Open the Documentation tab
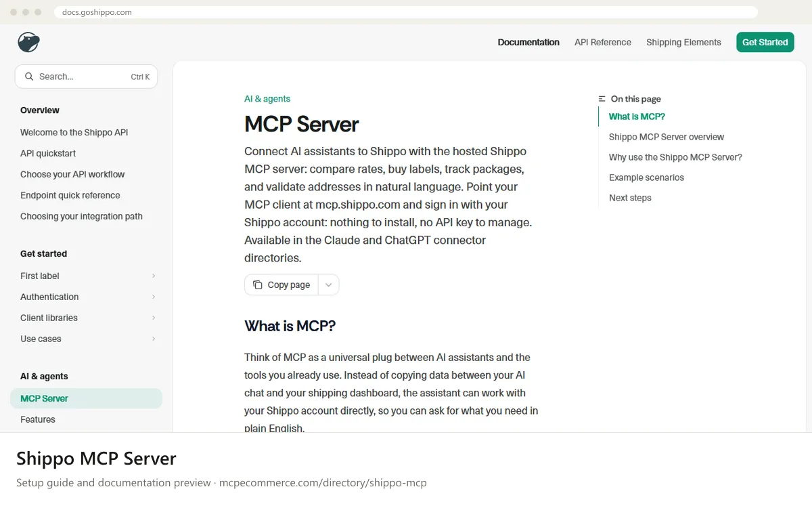This screenshot has width=812, height=508. (x=528, y=42)
